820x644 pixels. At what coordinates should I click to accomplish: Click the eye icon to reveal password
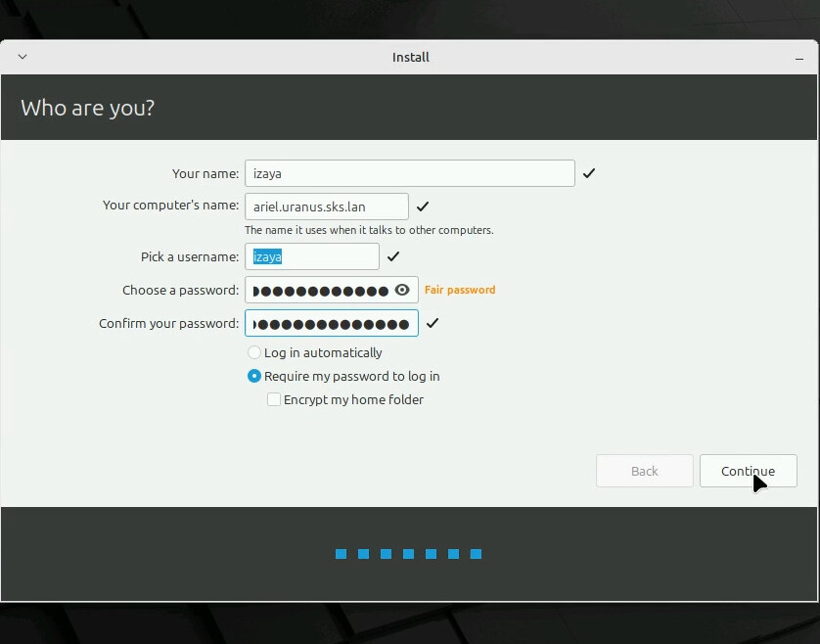pos(402,290)
